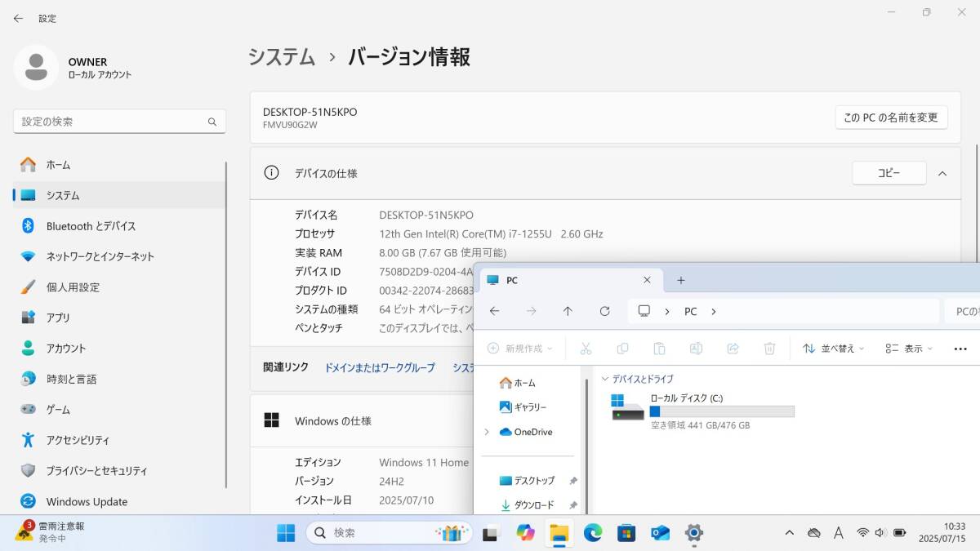Open ホーム in the Settings sidebar
The height and width of the screenshot is (551, 980).
[119, 165]
